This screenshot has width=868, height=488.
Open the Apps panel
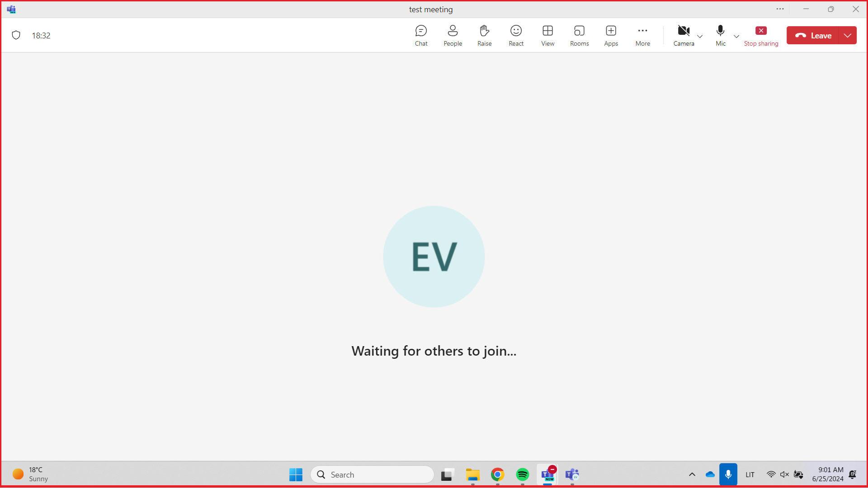click(x=611, y=35)
